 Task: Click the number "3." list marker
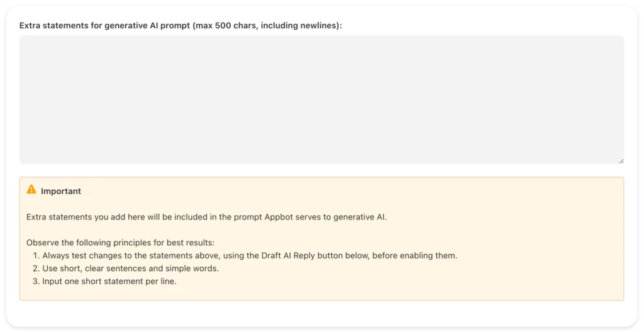point(36,281)
